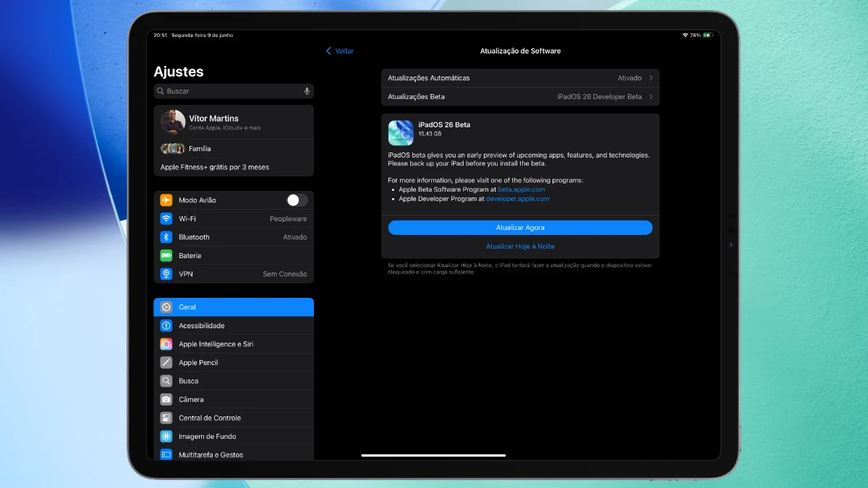The width and height of the screenshot is (868, 488).
Task: Tap the Câmera icon in sidebar
Action: click(166, 400)
